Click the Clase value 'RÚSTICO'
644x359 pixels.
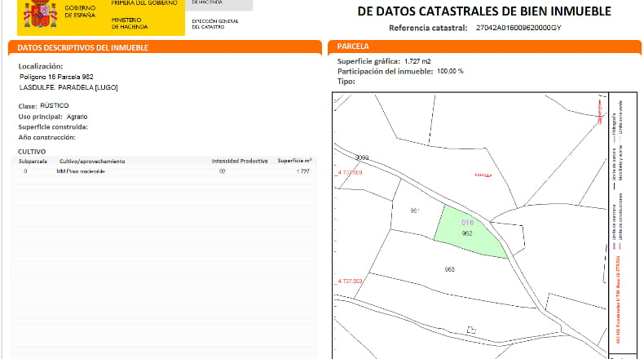tap(55, 106)
